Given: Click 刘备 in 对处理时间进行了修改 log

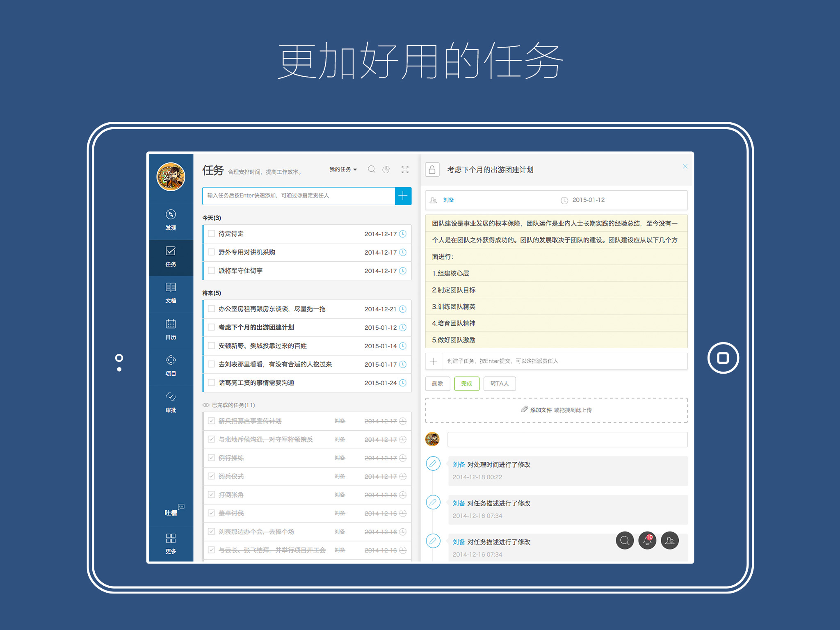Looking at the screenshot, I should click(459, 464).
